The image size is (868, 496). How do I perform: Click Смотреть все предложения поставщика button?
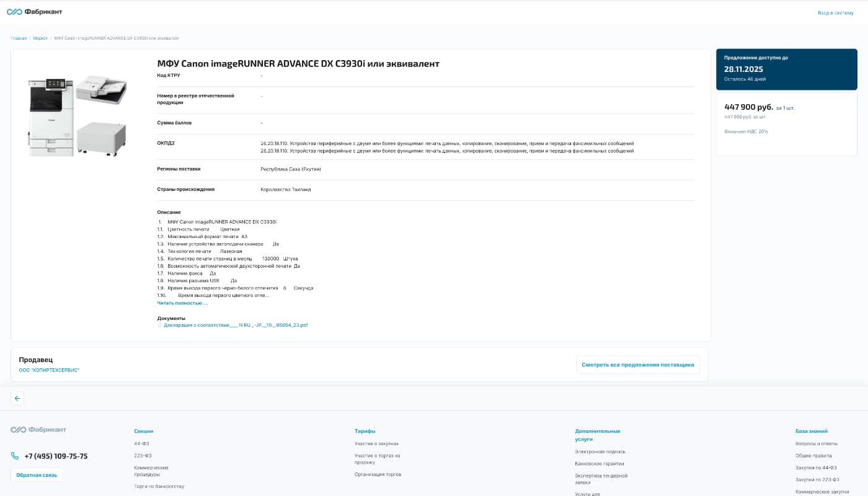pos(637,365)
